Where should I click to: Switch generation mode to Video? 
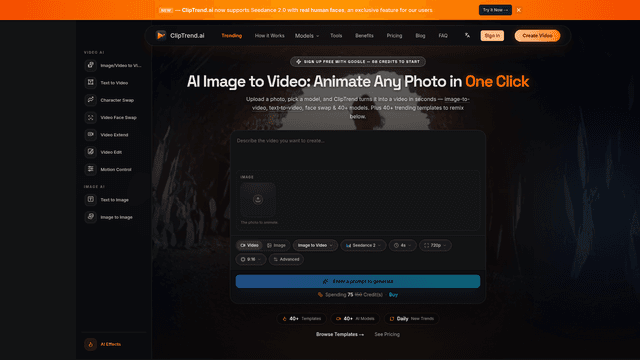(x=249, y=245)
